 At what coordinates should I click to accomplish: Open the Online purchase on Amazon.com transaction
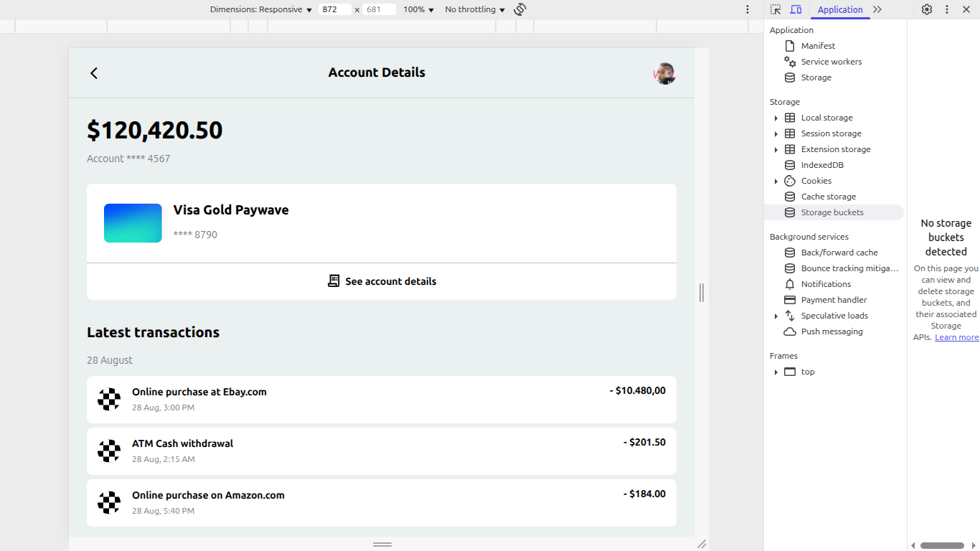(x=382, y=503)
